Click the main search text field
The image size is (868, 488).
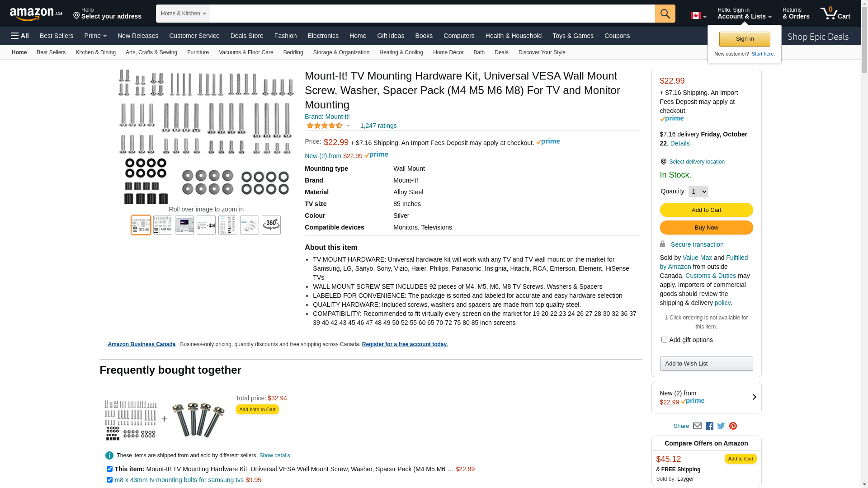(x=432, y=14)
